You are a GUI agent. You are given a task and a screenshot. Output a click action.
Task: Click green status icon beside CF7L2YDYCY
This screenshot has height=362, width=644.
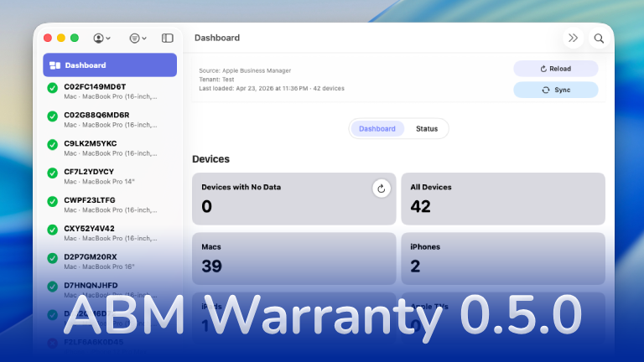pos(53,173)
